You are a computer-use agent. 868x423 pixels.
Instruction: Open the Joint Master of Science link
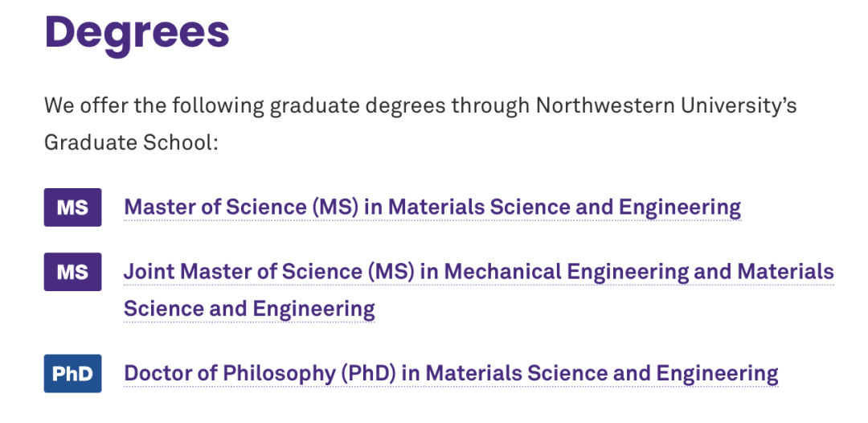[479, 290]
